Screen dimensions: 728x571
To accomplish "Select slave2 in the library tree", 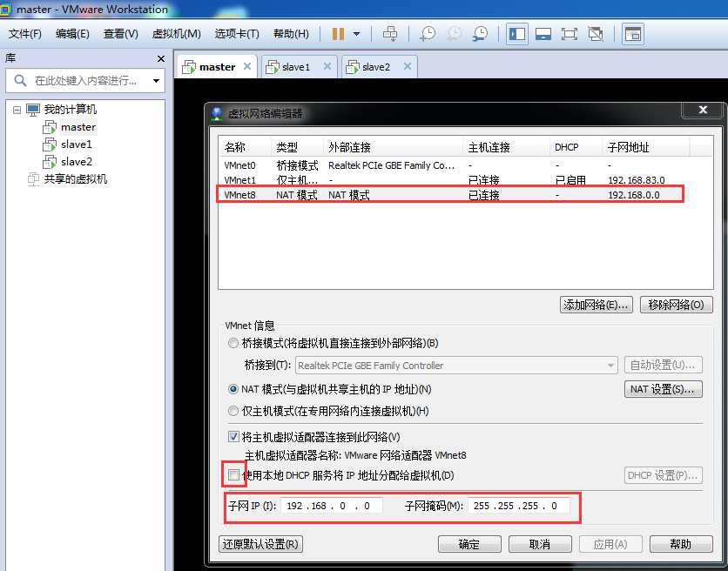I will 67,162.
